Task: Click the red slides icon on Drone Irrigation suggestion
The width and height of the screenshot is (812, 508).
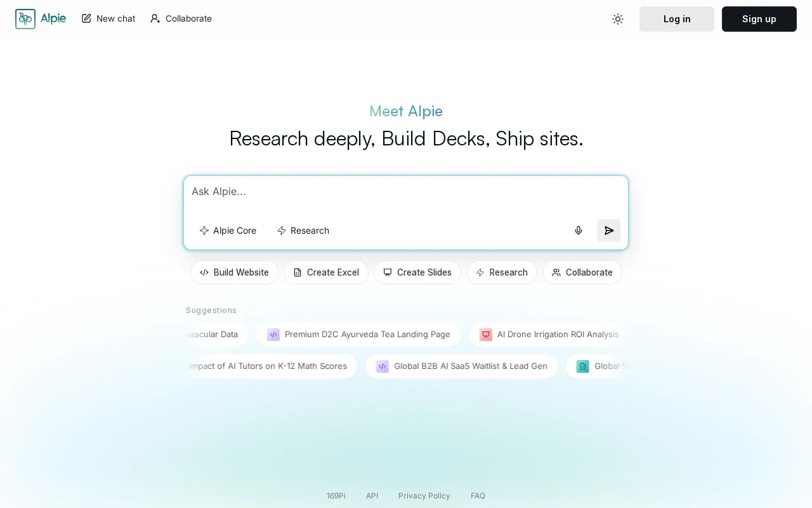Action: (x=486, y=335)
